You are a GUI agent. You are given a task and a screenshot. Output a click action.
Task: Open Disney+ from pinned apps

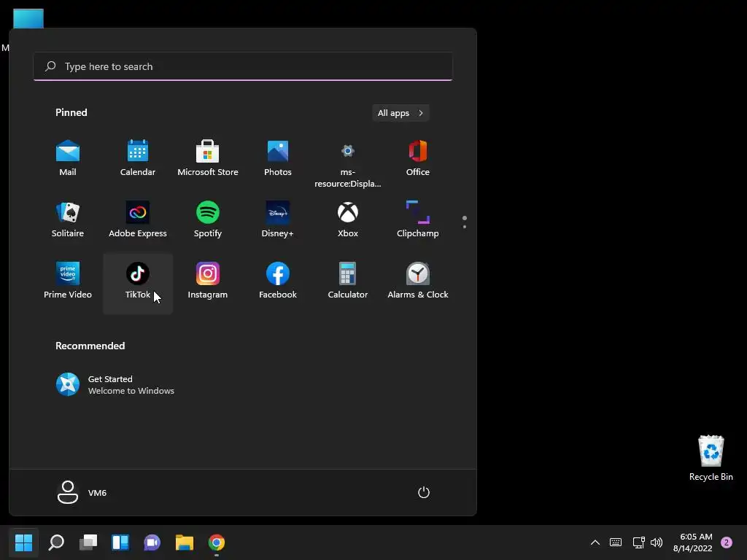click(x=278, y=220)
